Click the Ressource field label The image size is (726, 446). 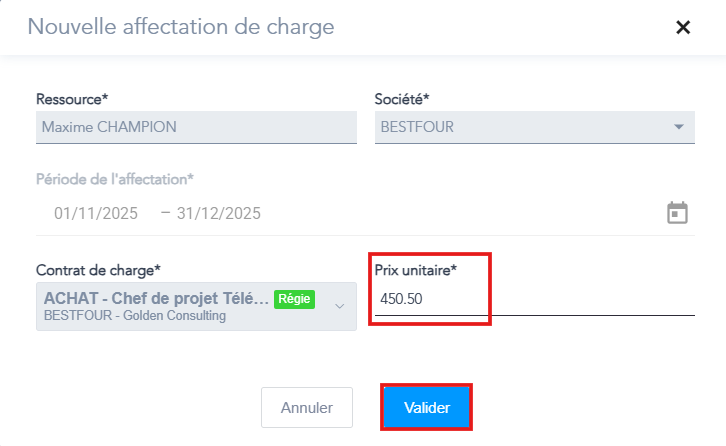[x=72, y=99]
